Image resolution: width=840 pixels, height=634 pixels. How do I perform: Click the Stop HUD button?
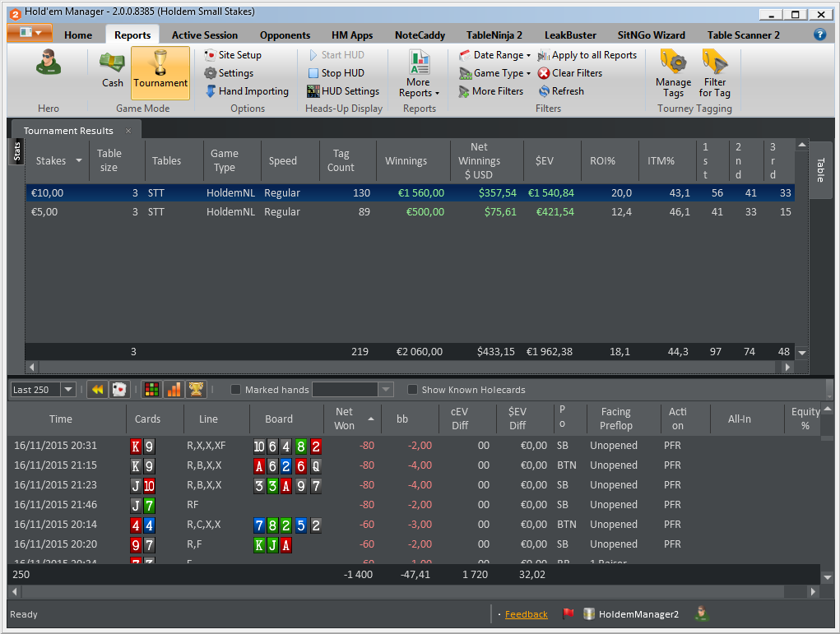336,73
